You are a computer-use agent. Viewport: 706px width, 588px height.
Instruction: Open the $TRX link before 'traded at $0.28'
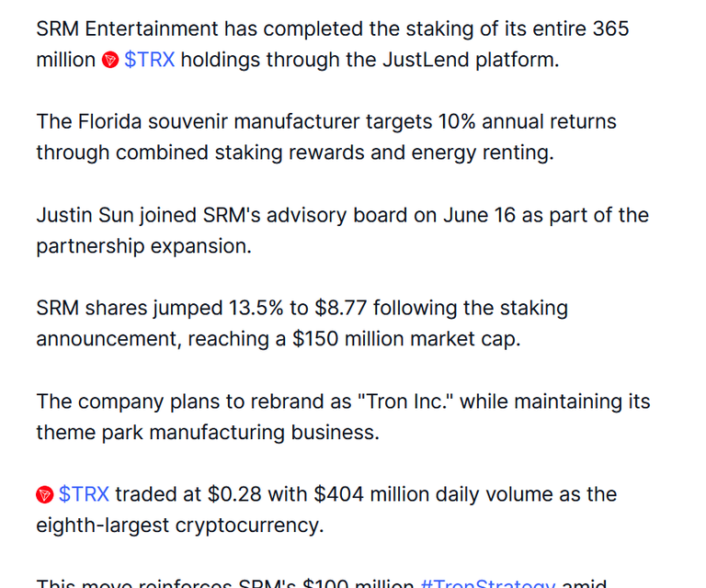[x=84, y=494]
